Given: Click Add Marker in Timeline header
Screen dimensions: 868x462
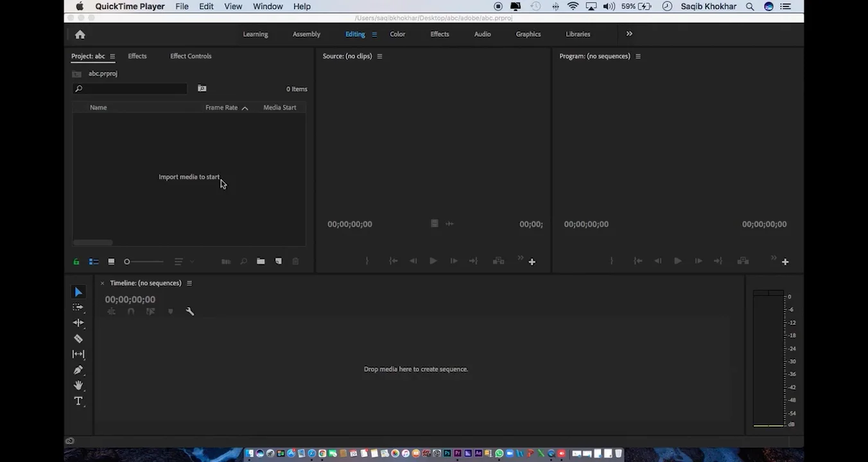Looking at the screenshot, I should pyautogui.click(x=170, y=311).
